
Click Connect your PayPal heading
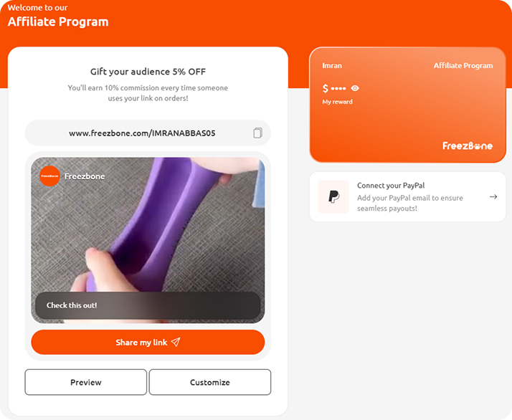pyautogui.click(x=391, y=186)
